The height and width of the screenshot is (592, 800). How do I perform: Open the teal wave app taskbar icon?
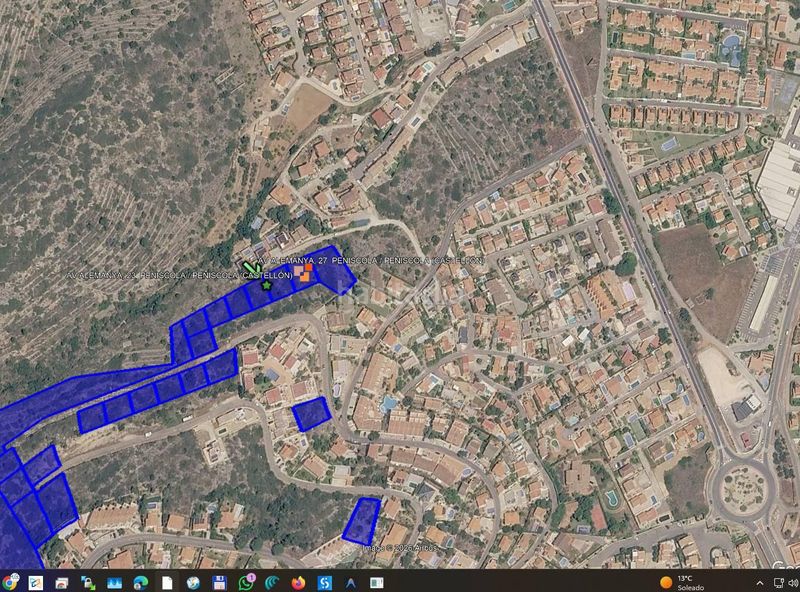coord(272,582)
